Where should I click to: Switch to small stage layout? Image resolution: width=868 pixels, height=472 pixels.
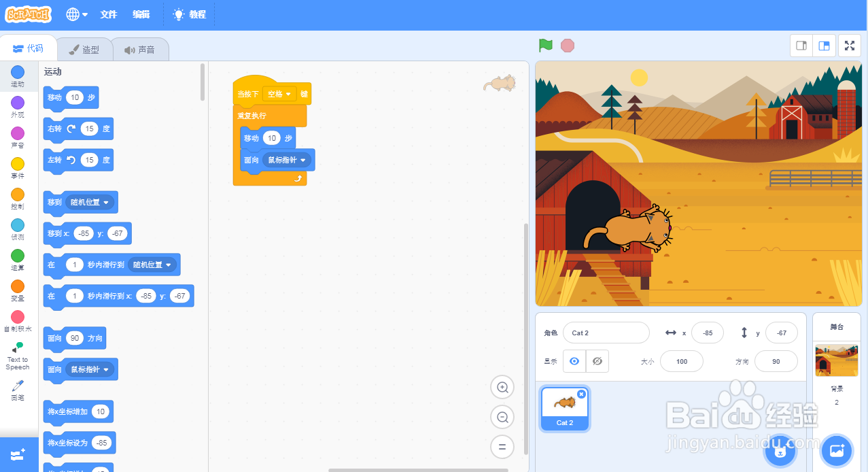(x=801, y=46)
